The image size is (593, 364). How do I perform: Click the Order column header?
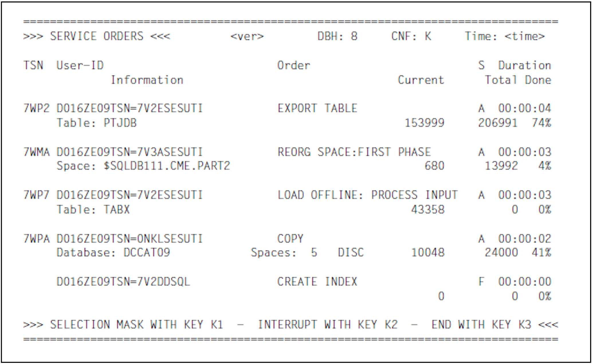click(x=293, y=65)
